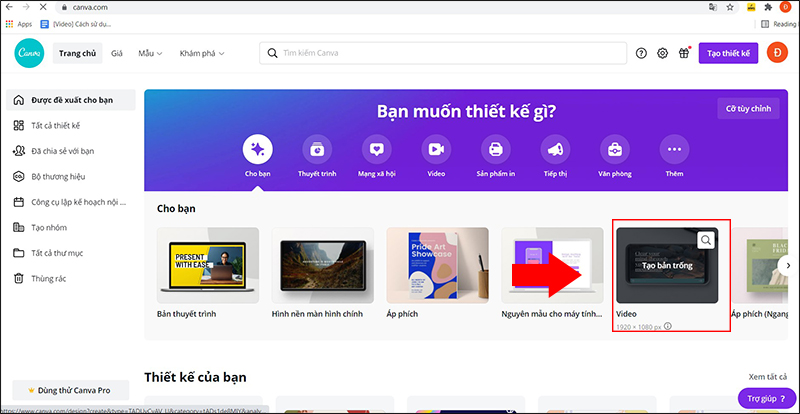This screenshot has height=414, width=800.
Task: Expand the Khám phá dropdown menu
Action: coord(202,53)
